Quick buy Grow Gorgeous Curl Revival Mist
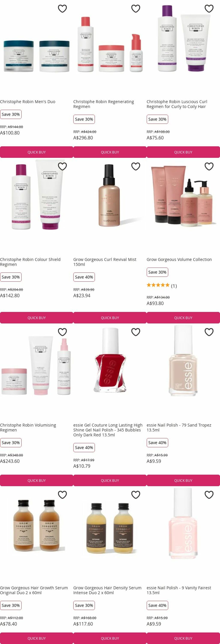220x644 pixels. (x=110, y=317)
